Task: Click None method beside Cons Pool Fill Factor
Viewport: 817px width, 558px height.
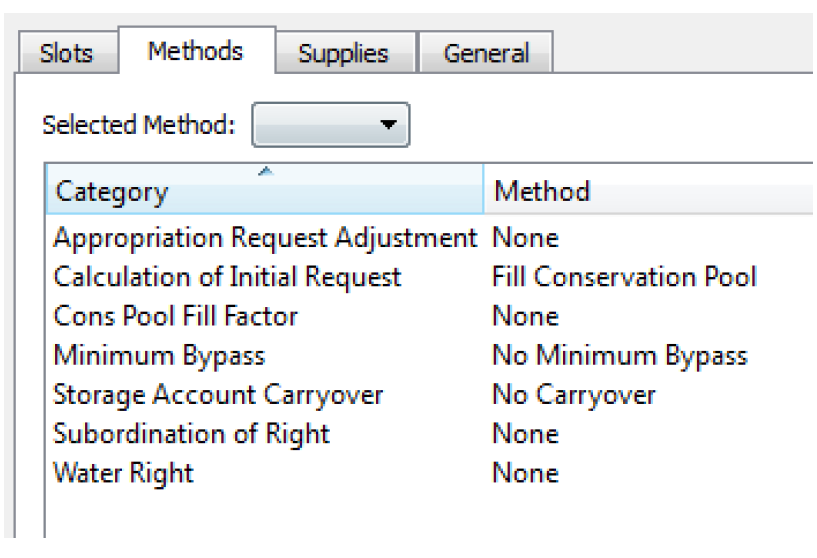Action: (x=525, y=317)
